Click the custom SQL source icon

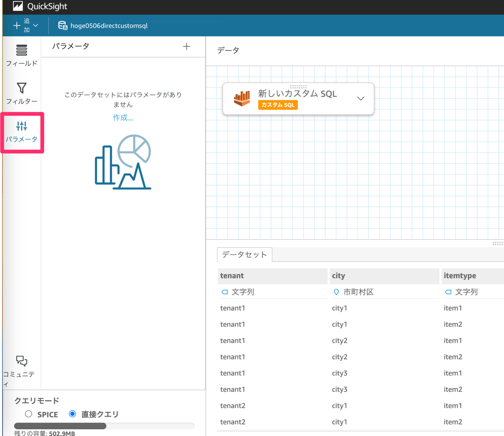pos(242,98)
